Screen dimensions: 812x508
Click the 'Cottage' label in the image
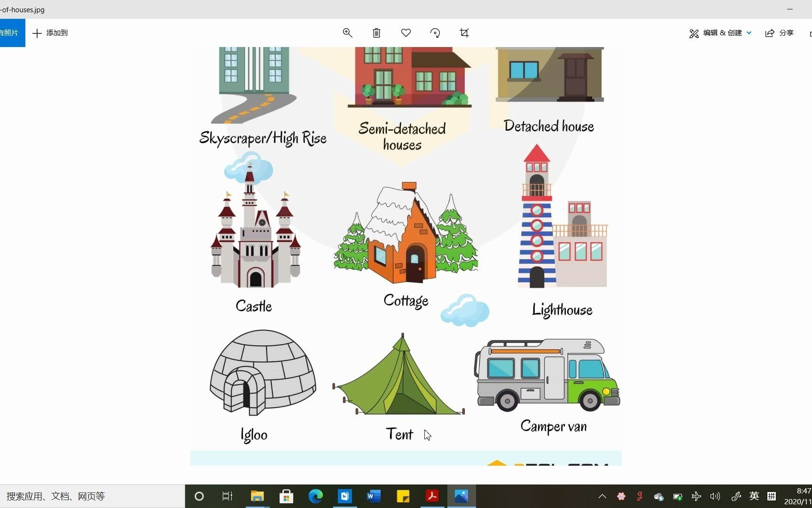point(406,301)
